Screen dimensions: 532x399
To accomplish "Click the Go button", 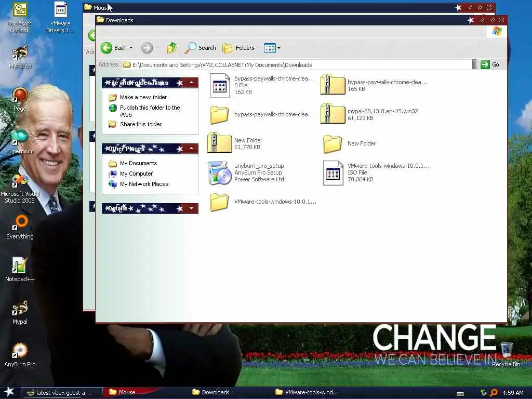I will pyautogui.click(x=490, y=64).
